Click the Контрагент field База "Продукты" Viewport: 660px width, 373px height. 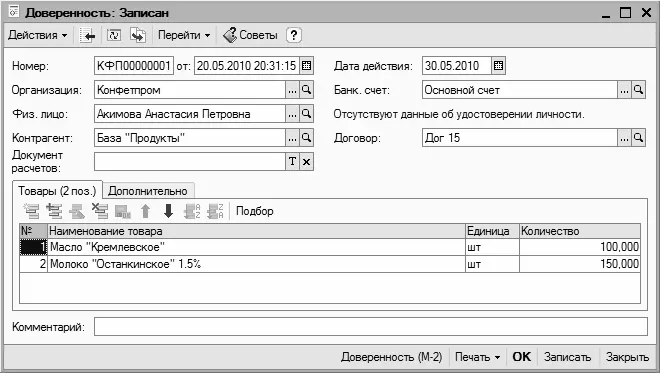point(190,138)
